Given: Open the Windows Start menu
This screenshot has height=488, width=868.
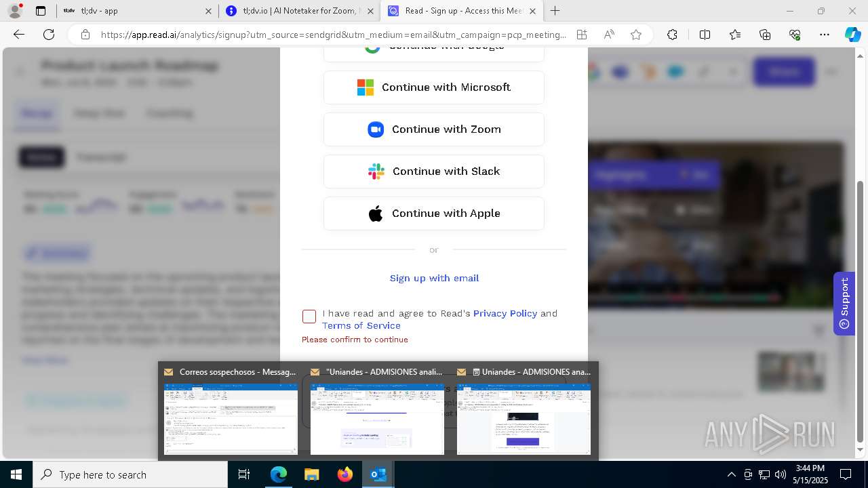Looking at the screenshot, I should (x=16, y=474).
